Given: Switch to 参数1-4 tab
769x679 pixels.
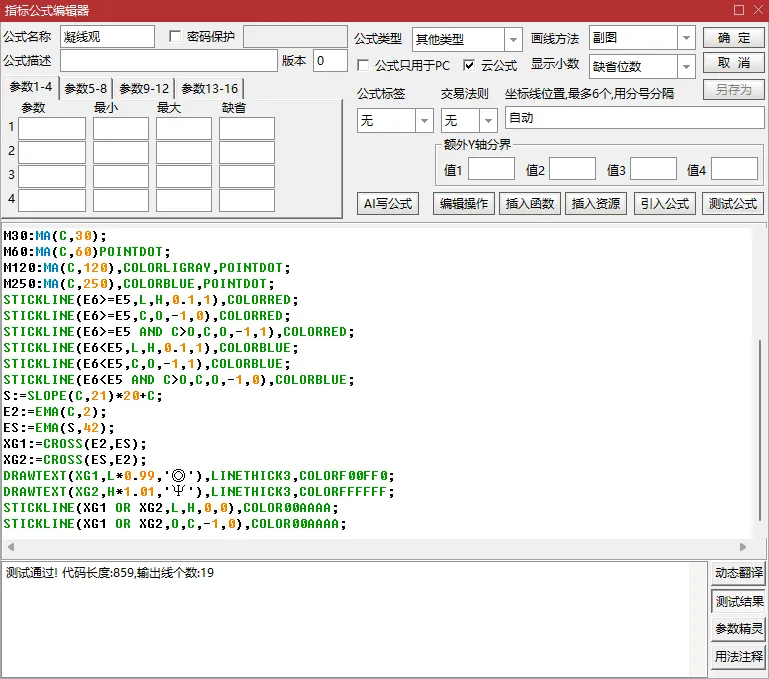Looking at the screenshot, I should point(30,87).
